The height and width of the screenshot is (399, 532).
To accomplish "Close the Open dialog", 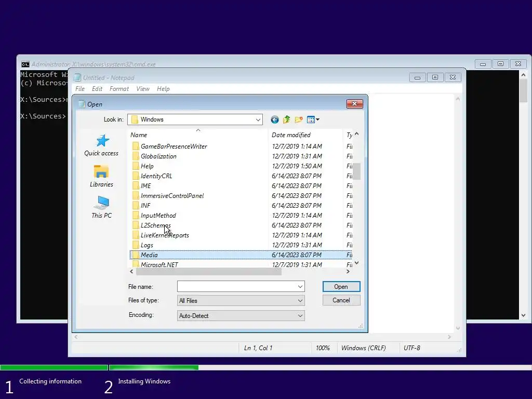I will point(354,104).
